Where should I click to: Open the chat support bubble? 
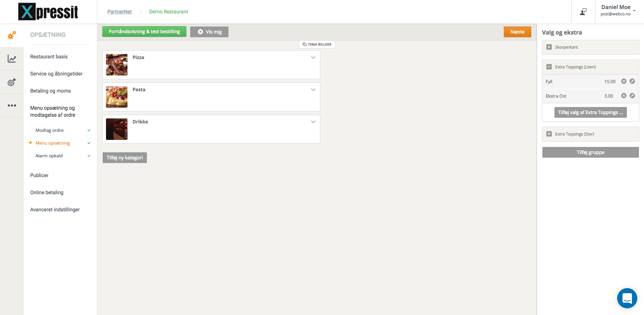tap(627, 298)
